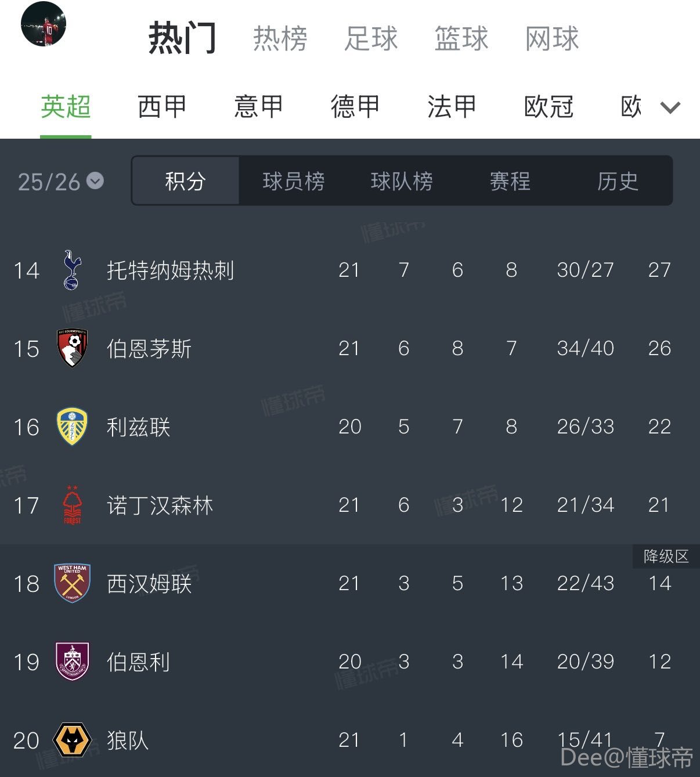
Task: Expand the league list chevron
Action: coord(670,107)
